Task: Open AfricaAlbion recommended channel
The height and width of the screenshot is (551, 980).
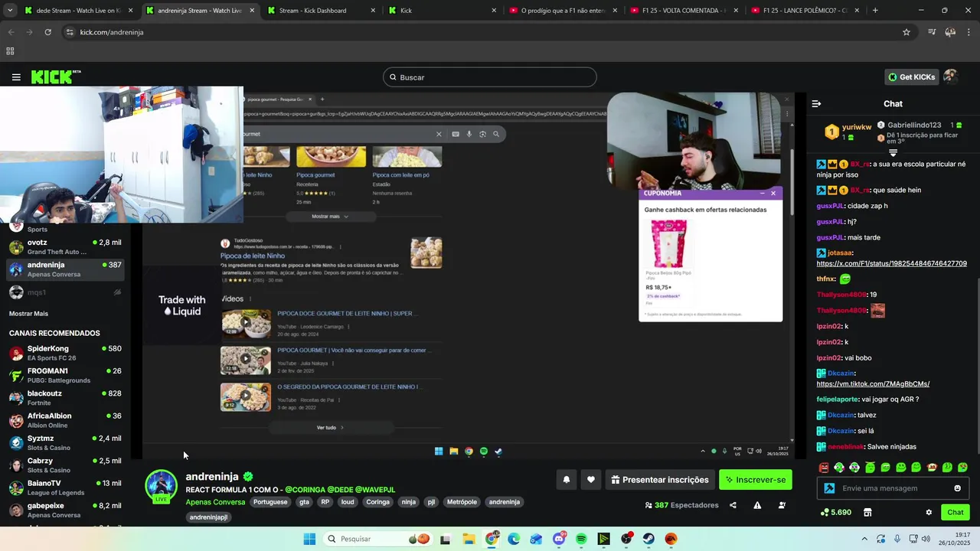Action: click(65, 420)
